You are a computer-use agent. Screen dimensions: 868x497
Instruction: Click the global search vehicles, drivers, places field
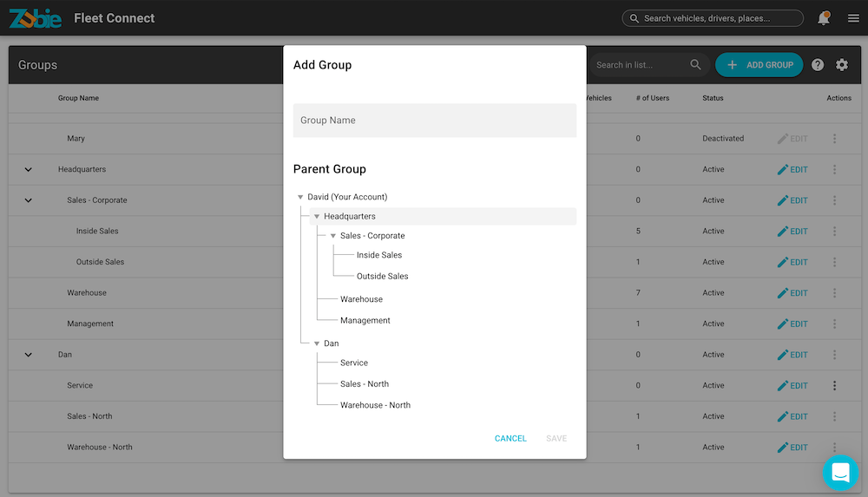tap(713, 18)
